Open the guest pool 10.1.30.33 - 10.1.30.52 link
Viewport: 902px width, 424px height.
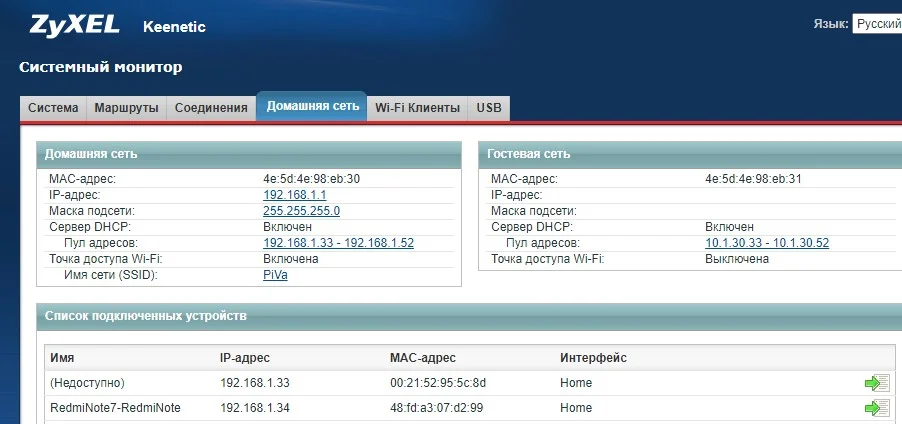[767, 243]
